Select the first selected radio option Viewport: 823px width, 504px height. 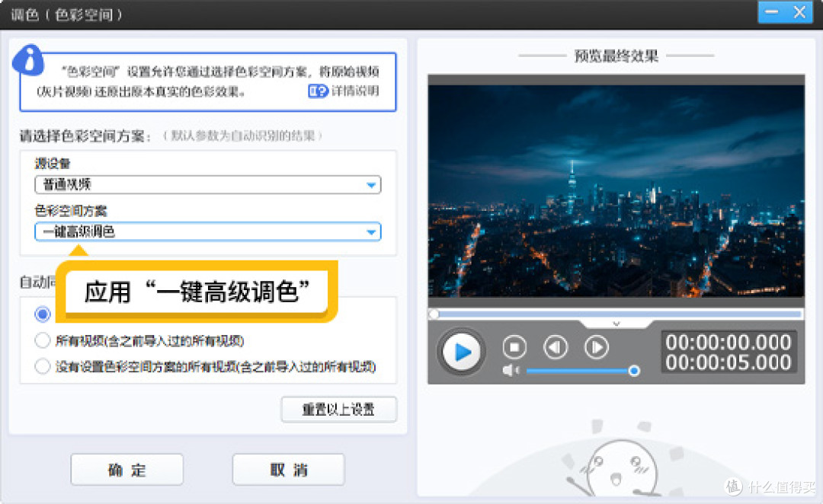(43, 314)
